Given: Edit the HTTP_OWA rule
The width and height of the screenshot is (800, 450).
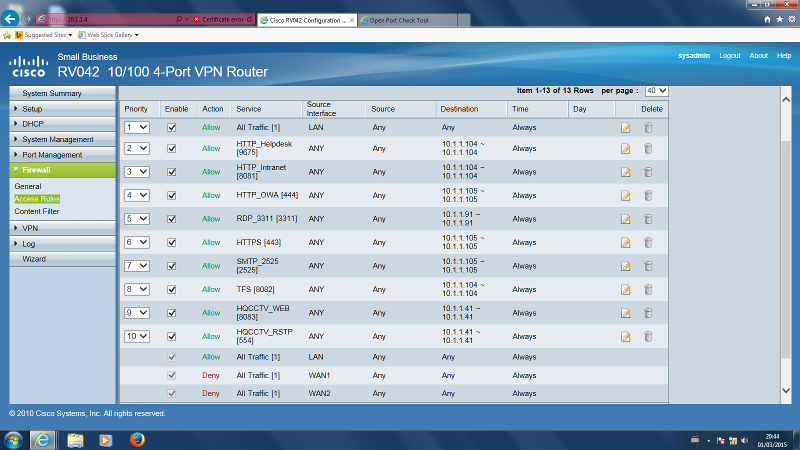Looking at the screenshot, I should [x=626, y=195].
